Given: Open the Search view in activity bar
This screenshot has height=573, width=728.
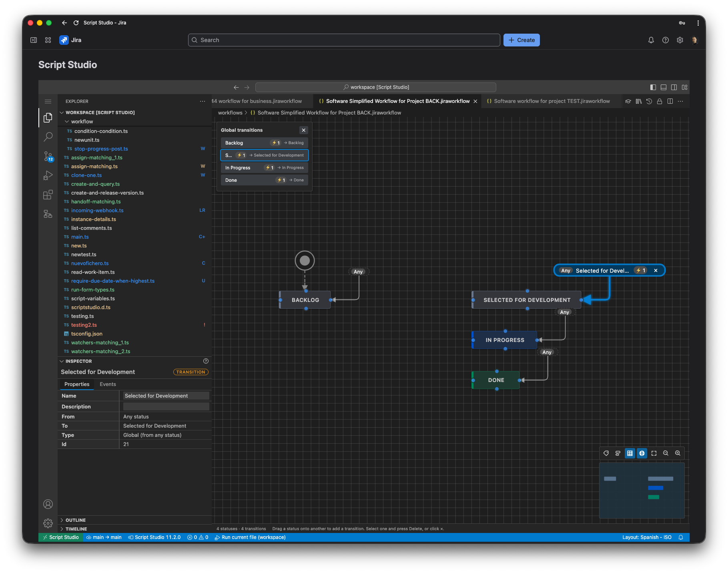Looking at the screenshot, I should coord(48,137).
